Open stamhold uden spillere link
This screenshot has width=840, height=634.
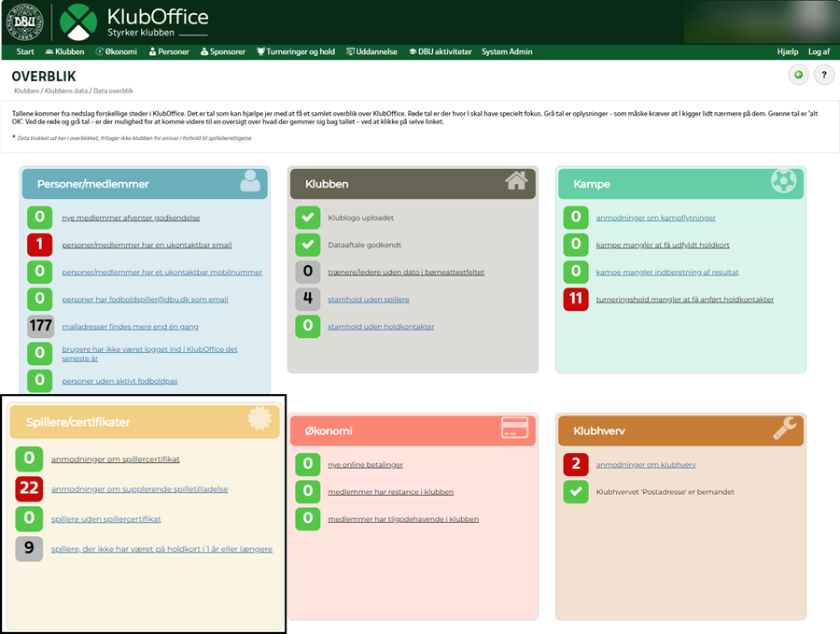pos(369,300)
